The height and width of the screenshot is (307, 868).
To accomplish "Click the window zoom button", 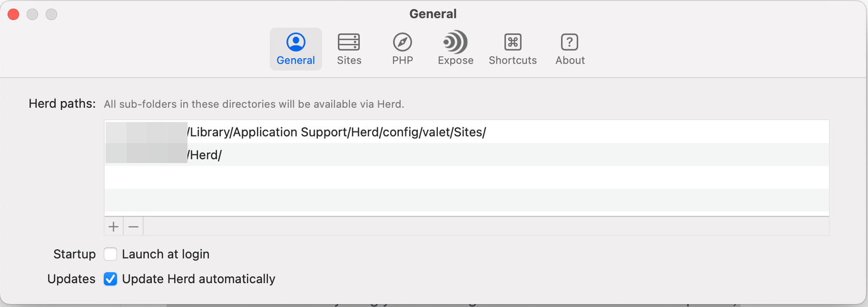I will tap(52, 15).
